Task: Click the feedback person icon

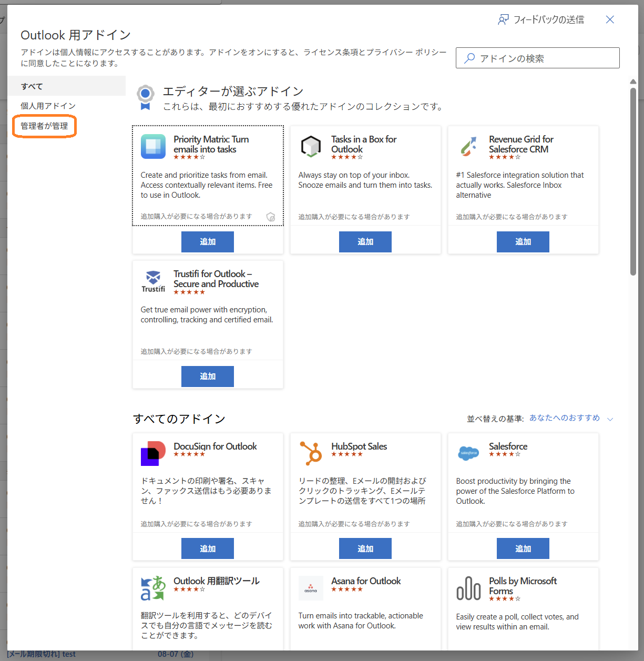Action: 503,19
